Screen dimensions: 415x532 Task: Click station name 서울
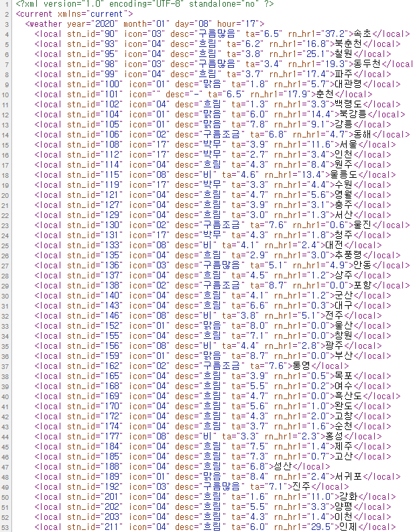349,144
